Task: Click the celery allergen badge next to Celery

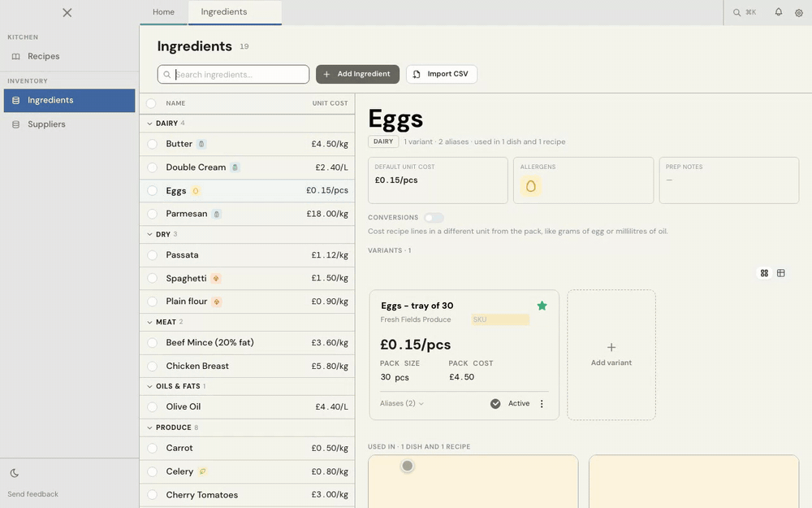Action: tap(202, 471)
